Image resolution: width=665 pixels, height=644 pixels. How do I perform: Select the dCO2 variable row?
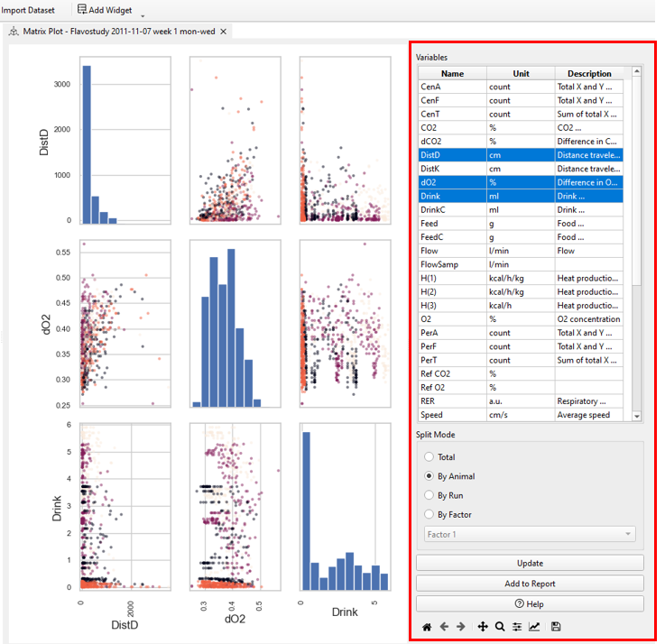521,142
